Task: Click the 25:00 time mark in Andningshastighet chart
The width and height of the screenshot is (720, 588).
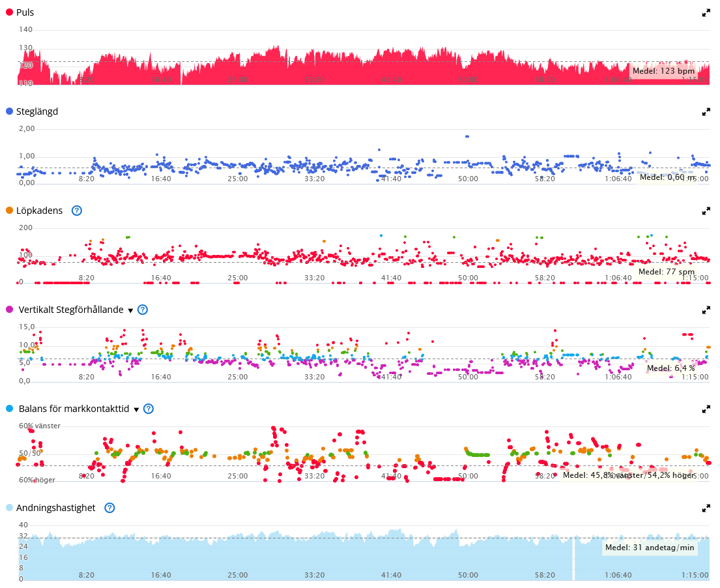Action: pyautogui.click(x=237, y=575)
